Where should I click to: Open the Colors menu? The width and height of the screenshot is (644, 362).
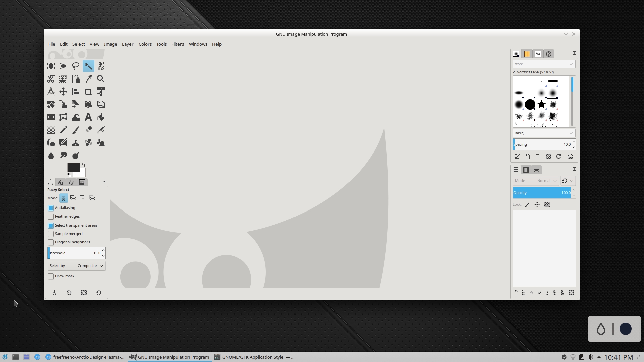click(145, 44)
